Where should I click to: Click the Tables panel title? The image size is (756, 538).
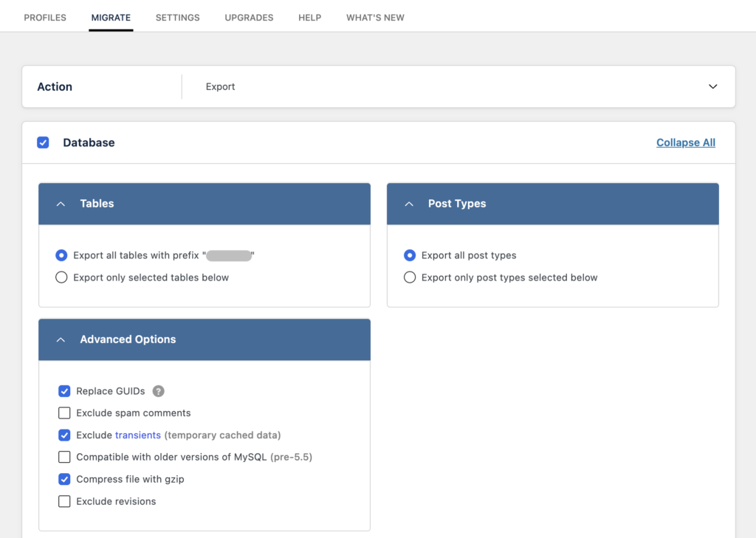click(x=97, y=204)
